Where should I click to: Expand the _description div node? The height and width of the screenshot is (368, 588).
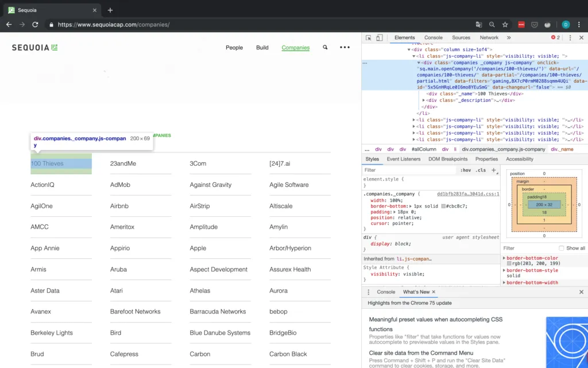423,100
